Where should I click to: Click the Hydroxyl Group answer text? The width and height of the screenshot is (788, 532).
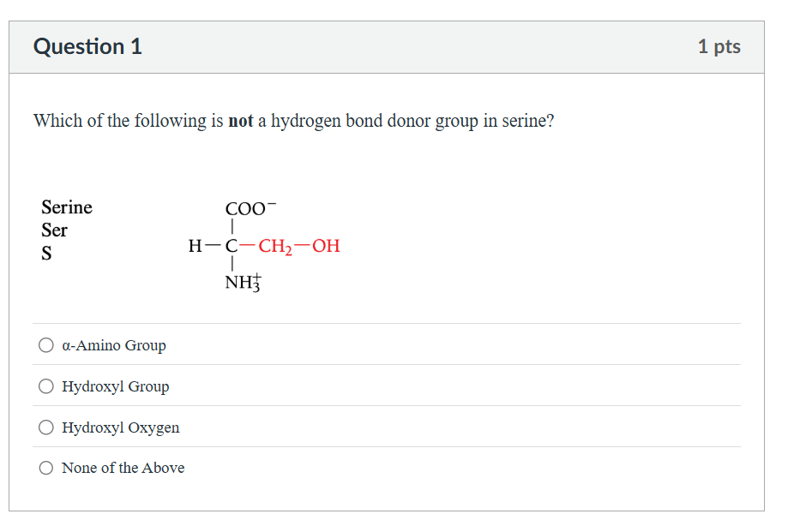[x=115, y=386]
